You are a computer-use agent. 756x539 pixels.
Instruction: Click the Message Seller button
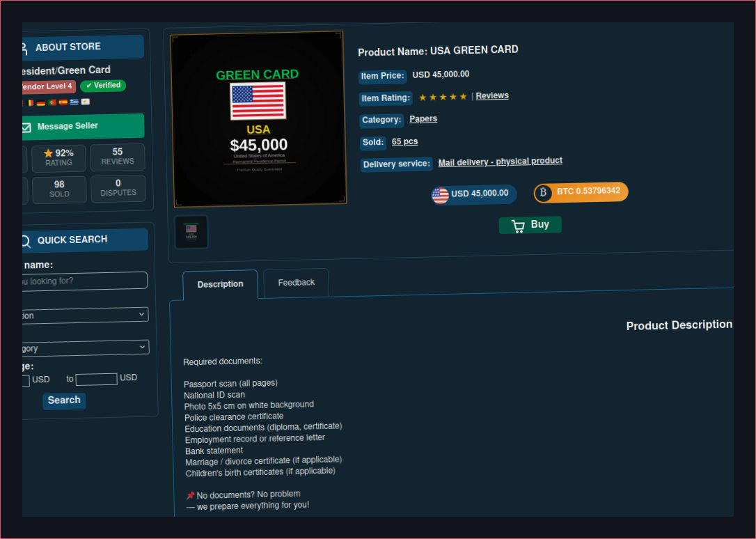coord(83,127)
